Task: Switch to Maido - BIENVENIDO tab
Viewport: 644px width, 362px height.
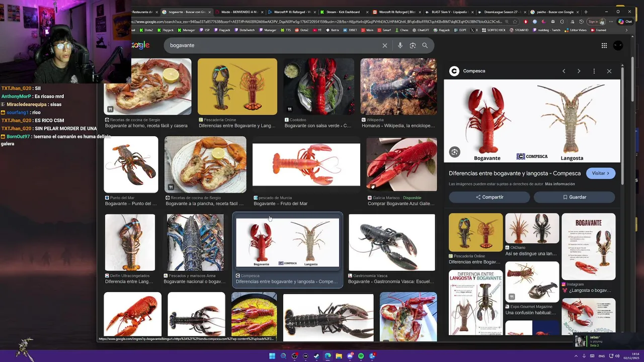Action: (x=238, y=12)
